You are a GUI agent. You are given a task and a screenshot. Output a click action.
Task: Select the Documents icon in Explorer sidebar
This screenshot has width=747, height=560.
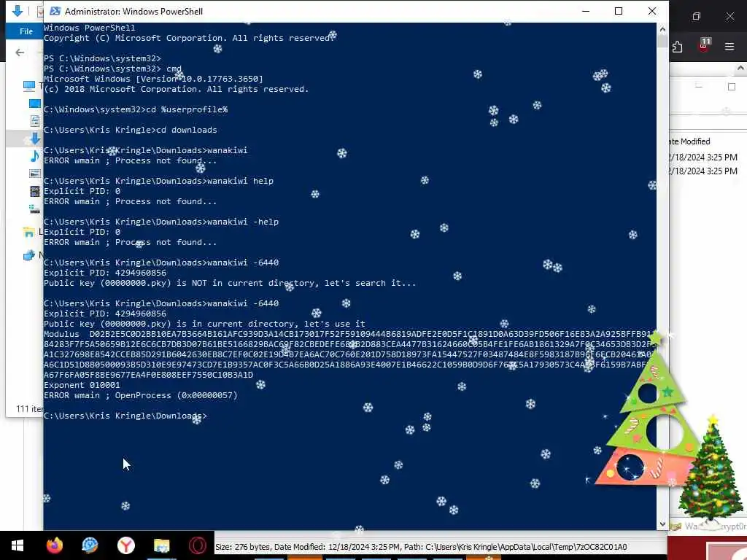coord(35,121)
